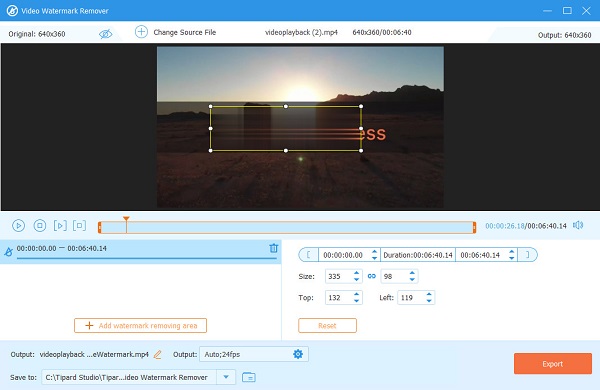This screenshot has width=600, height=390.
Task: Click the Left position field
Action: pyautogui.click(x=411, y=297)
